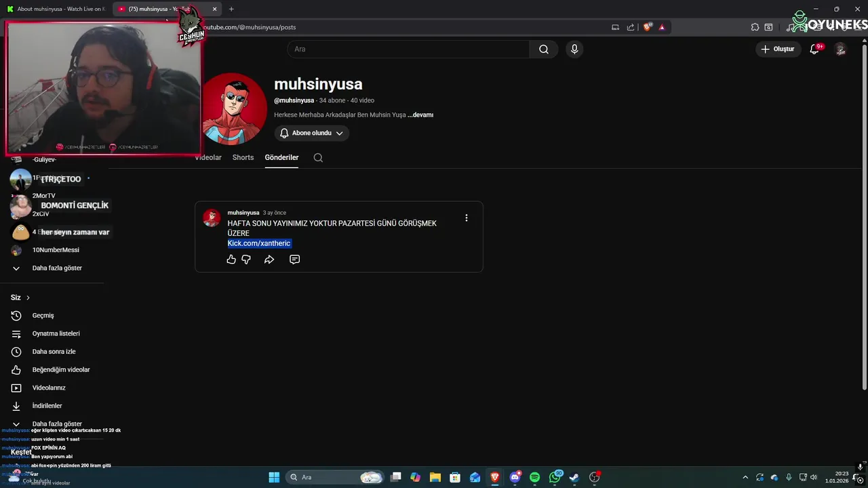Screen dimensions: 868x488
Task: Click the muhsinyusa author name on post
Action: point(243,213)
